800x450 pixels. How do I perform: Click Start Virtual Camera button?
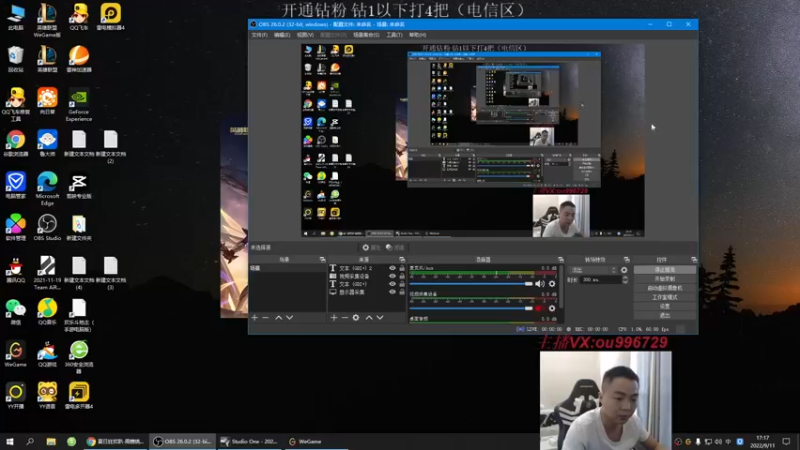664,288
